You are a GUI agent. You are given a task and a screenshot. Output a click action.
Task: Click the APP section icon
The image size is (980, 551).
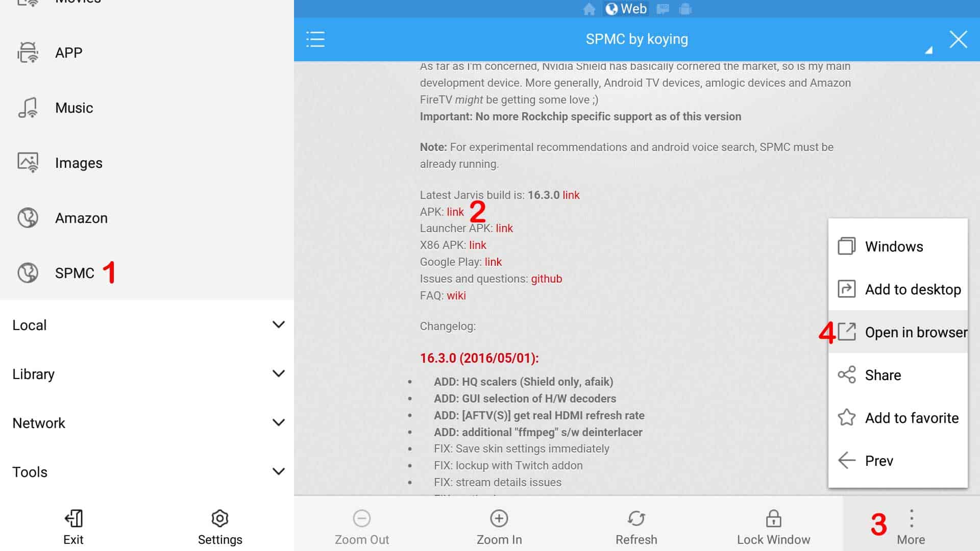click(26, 53)
